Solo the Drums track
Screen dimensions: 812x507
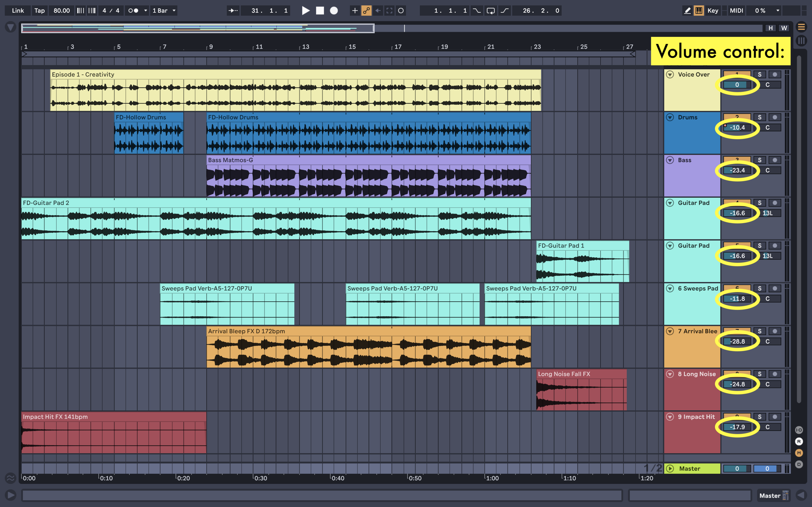(x=760, y=117)
